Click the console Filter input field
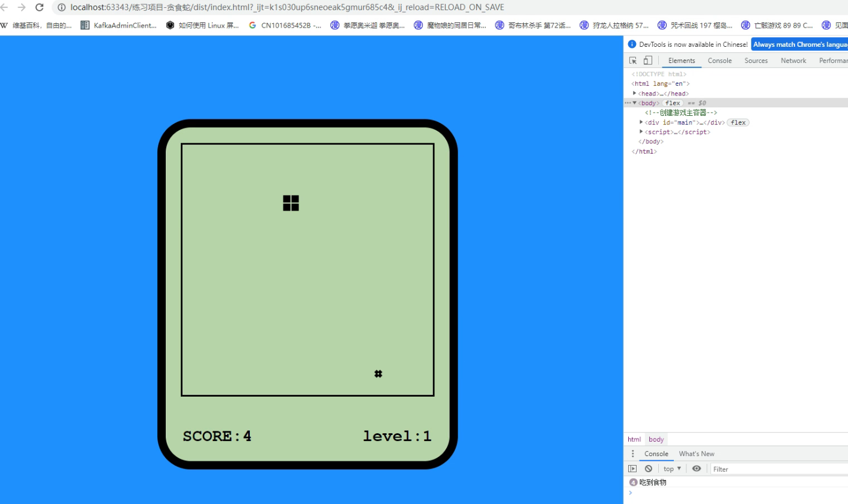 (780, 469)
